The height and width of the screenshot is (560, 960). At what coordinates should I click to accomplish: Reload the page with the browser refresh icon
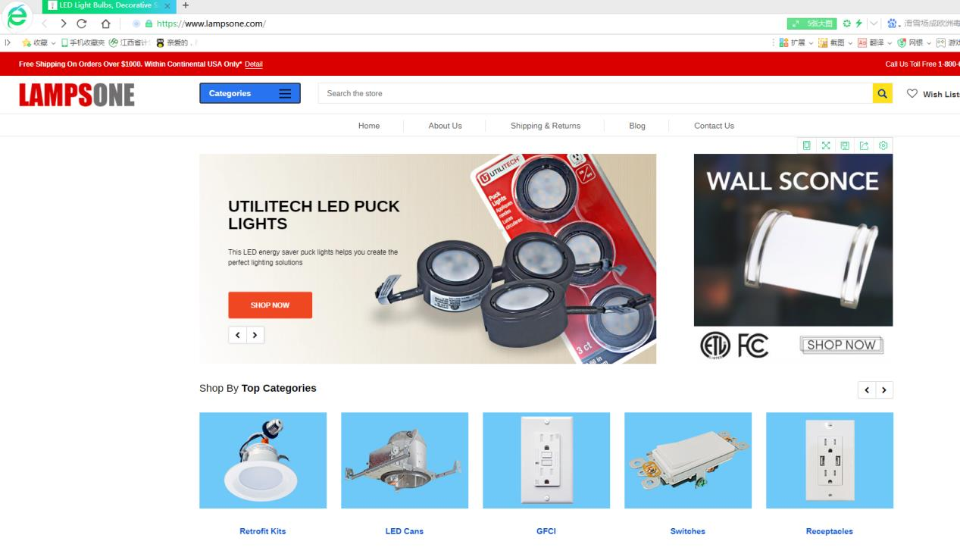tap(82, 23)
